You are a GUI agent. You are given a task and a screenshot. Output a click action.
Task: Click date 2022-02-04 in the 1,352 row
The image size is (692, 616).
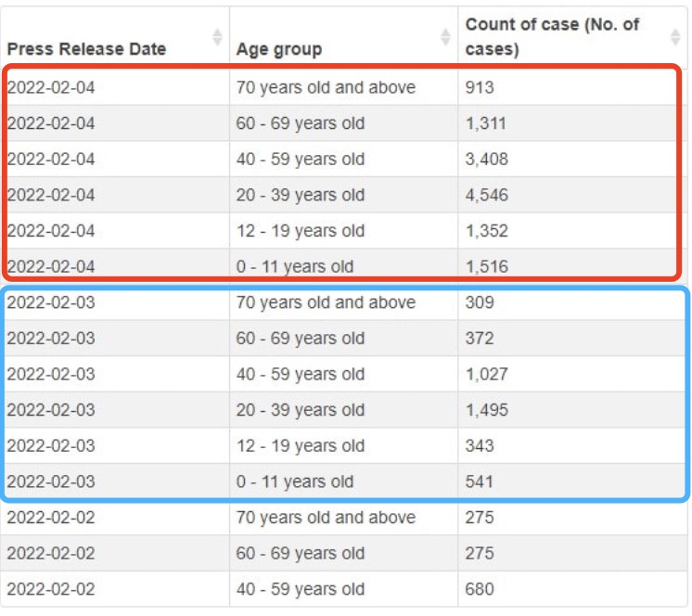[51, 230]
